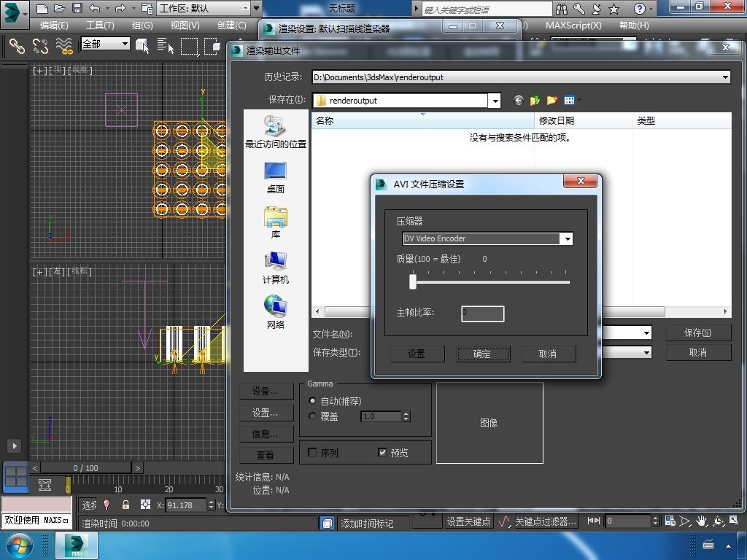Go to 计算机 in the places bar

[275, 268]
